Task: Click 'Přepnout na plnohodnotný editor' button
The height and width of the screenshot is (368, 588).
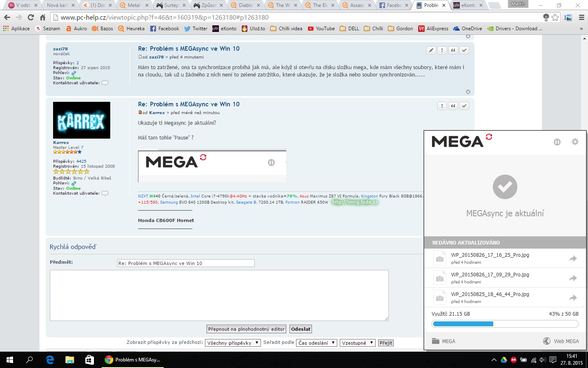Action: point(246,329)
